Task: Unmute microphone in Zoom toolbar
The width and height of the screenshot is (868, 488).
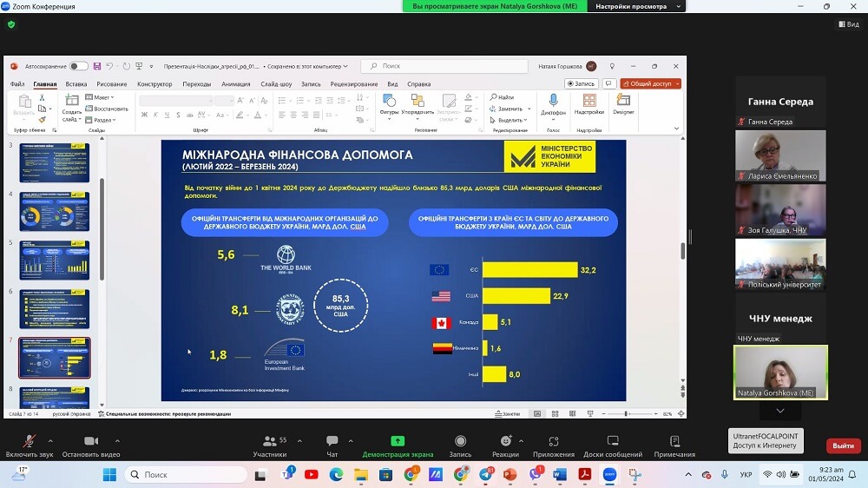Action: 29,442
